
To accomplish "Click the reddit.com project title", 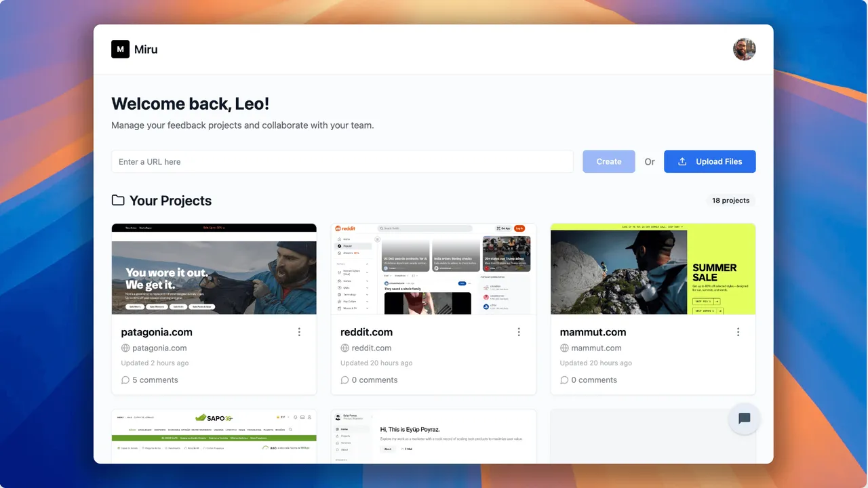I will (366, 332).
